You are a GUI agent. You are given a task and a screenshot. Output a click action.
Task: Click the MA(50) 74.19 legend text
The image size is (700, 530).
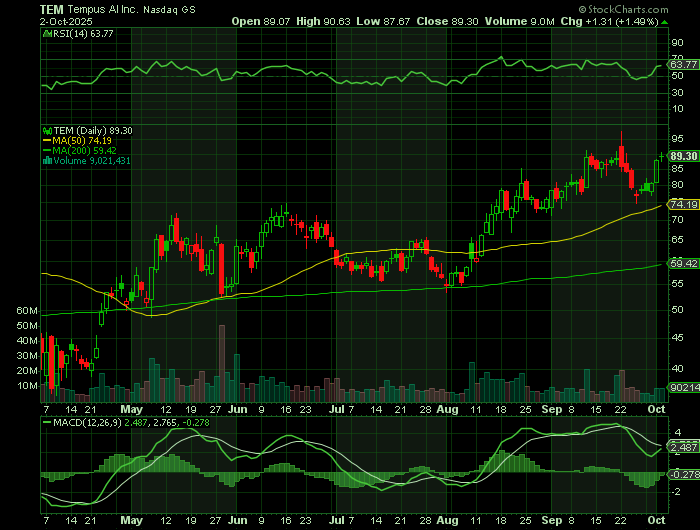coord(82,141)
